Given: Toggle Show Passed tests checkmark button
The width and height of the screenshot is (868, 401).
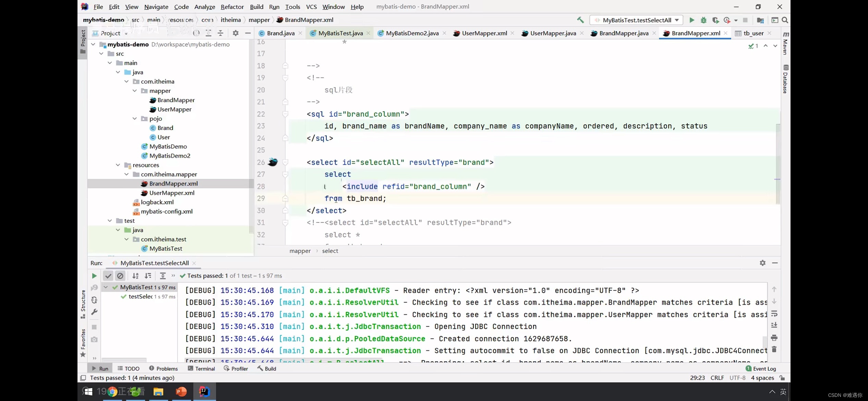Looking at the screenshot, I should [108, 276].
